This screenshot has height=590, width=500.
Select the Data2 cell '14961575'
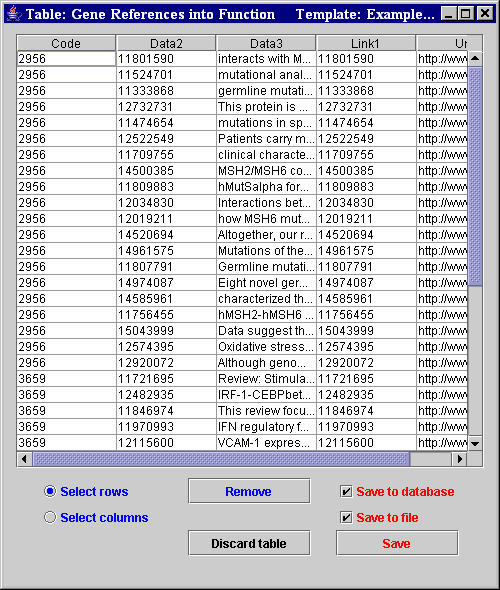click(x=166, y=251)
